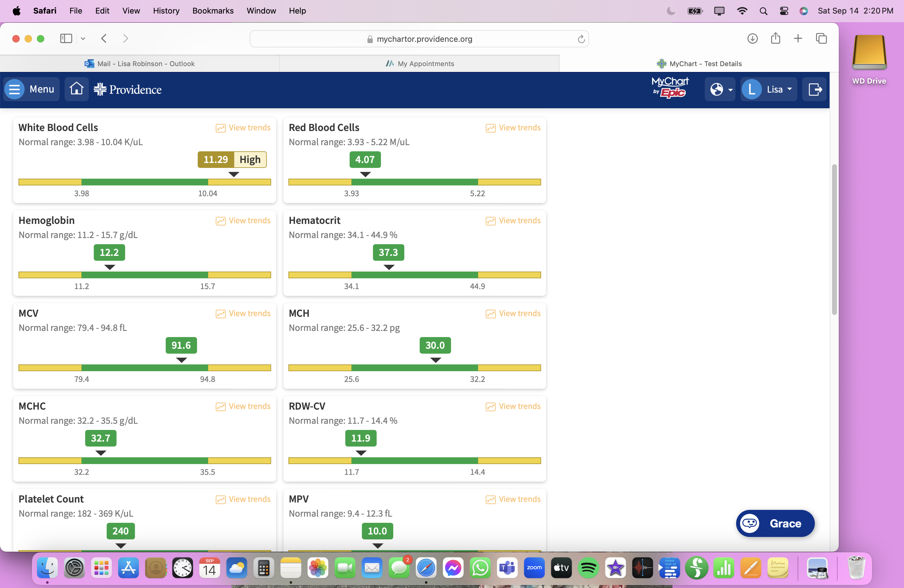904x588 pixels.
Task: Click the reload page icon
Action: [x=581, y=39]
